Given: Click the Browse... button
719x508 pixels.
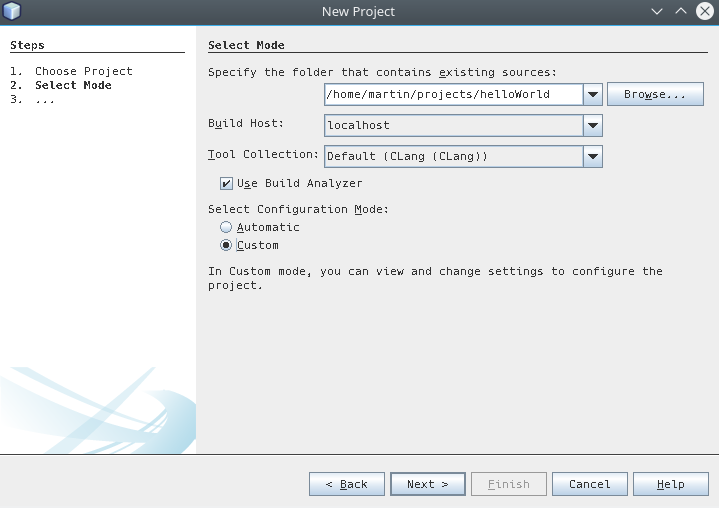Looking at the screenshot, I should [x=655, y=94].
